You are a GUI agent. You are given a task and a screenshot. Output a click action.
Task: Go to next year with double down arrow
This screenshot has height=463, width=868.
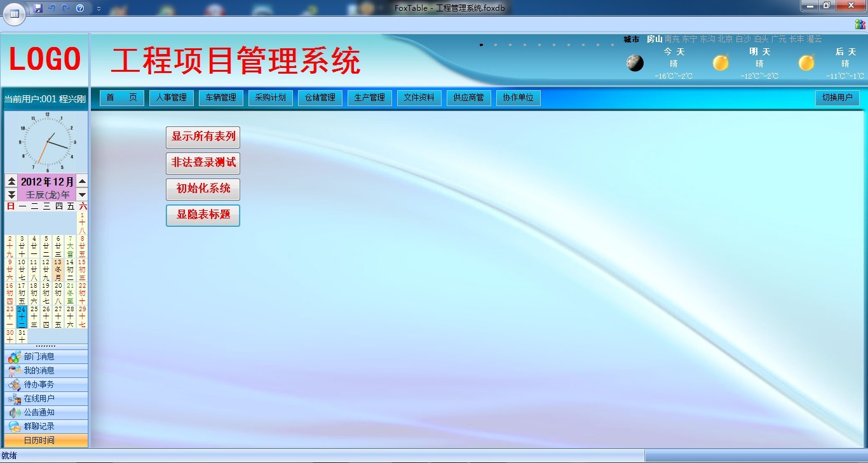[11, 194]
